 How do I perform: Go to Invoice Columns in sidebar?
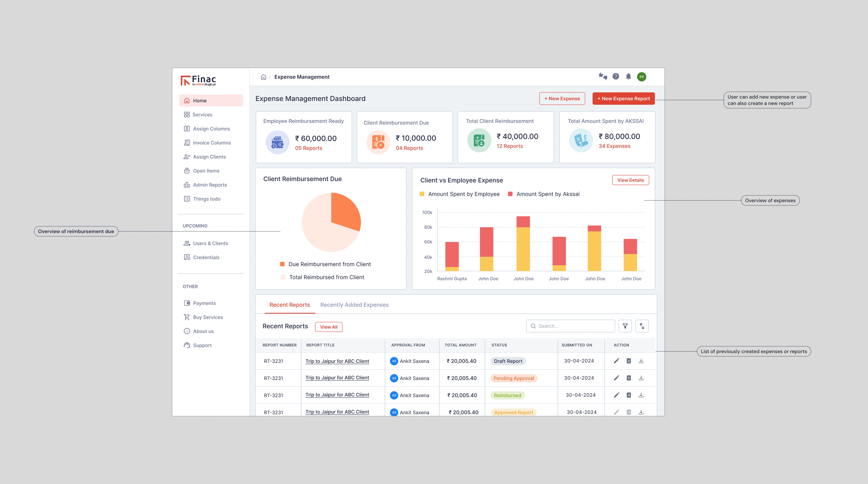pos(212,143)
